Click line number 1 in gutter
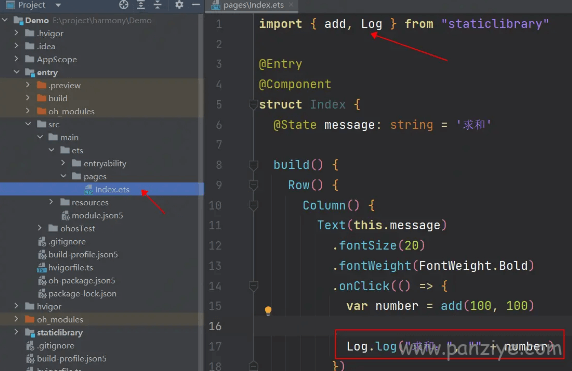Viewport: 572px width, 371px height. click(x=219, y=24)
